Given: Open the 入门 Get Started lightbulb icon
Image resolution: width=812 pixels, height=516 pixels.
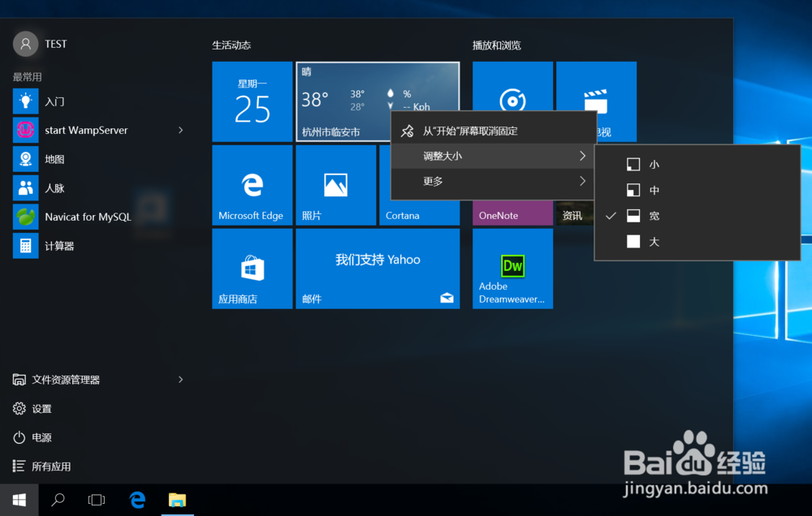Looking at the screenshot, I should pyautogui.click(x=25, y=101).
